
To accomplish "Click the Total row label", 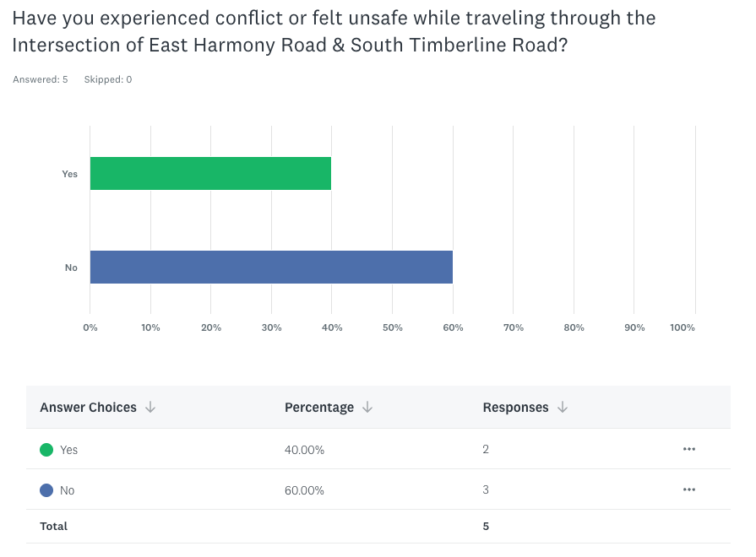I will click(x=53, y=526).
